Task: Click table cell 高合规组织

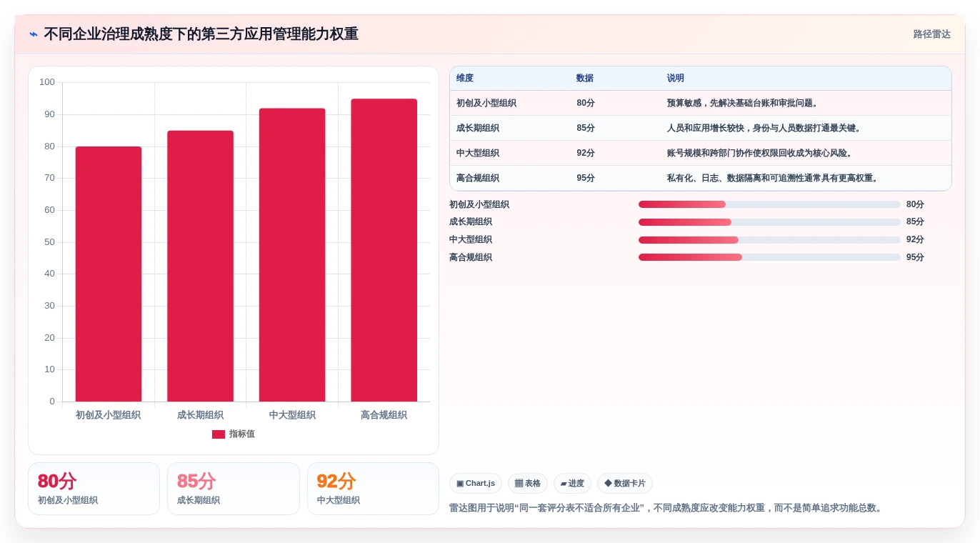Action: (478, 178)
